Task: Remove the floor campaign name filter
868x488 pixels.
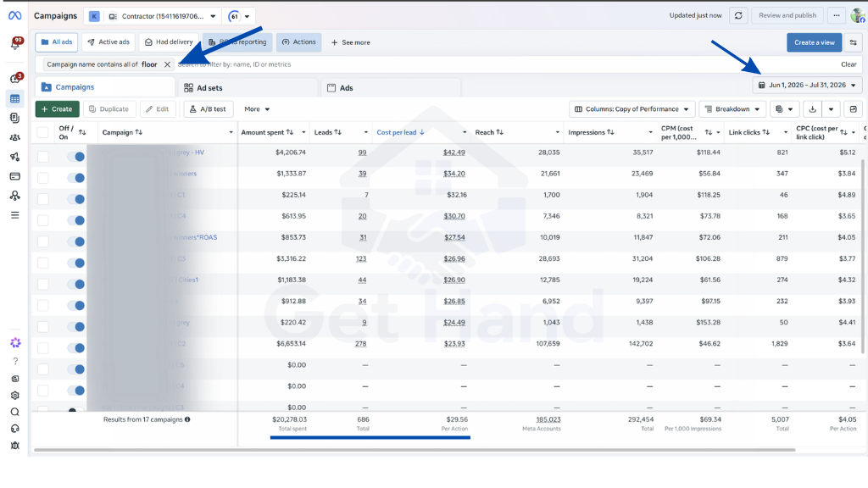Action: (167, 64)
